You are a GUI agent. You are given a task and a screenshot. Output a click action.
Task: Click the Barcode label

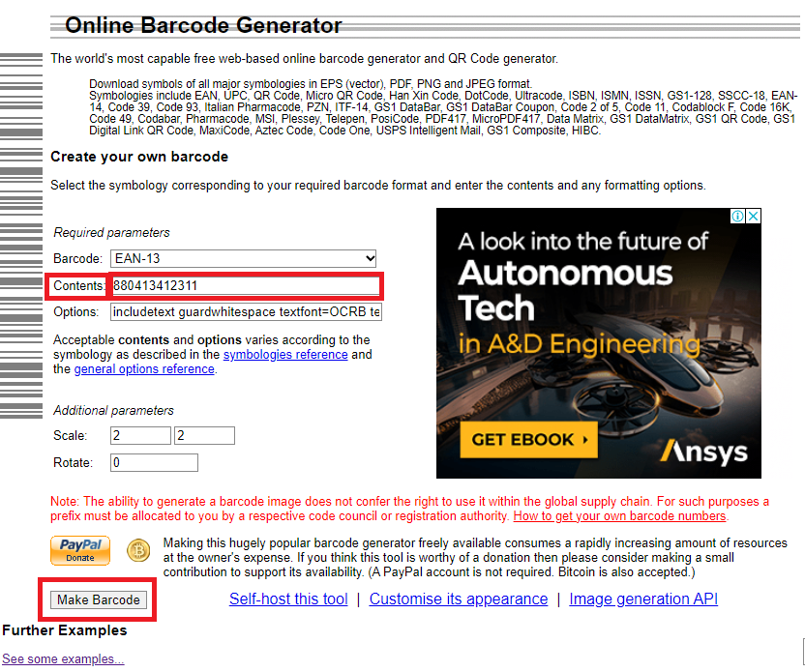click(x=78, y=258)
